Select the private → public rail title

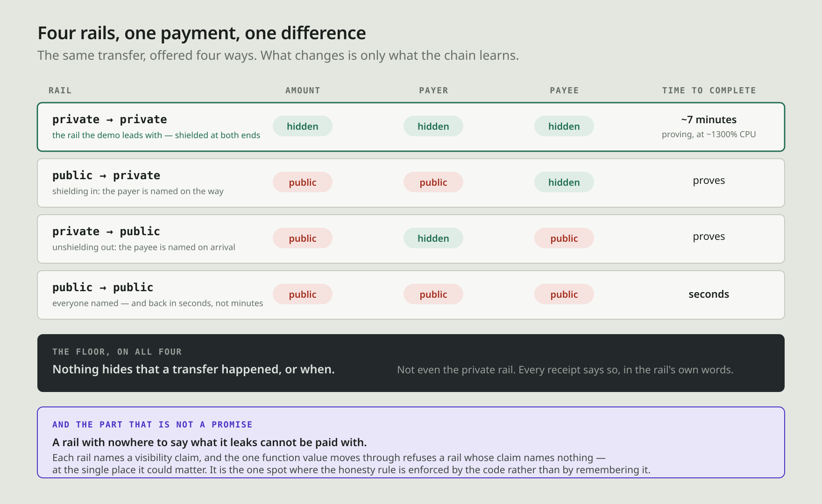pos(106,231)
